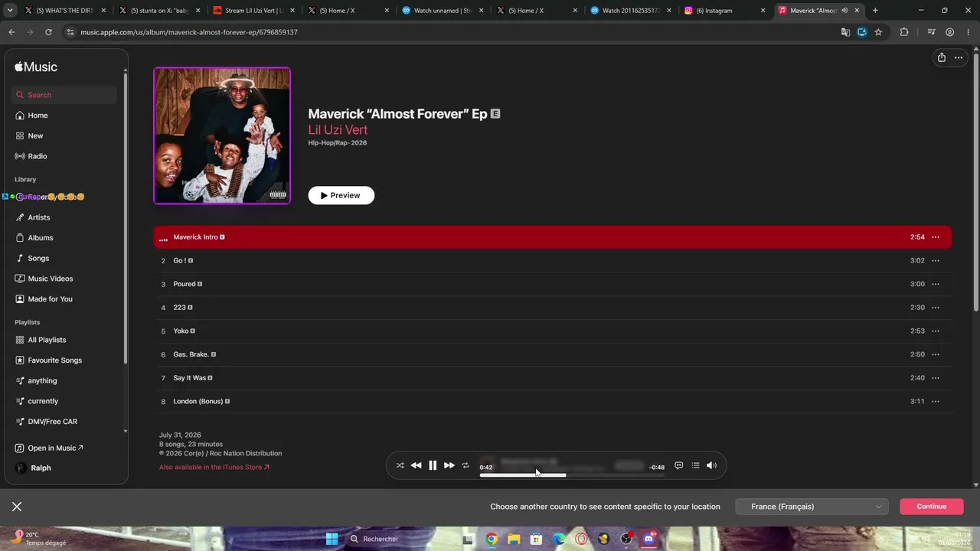
Task: Switch to the Stream Lil Uzi Vert tab
Action: click(x=253, y=11)
